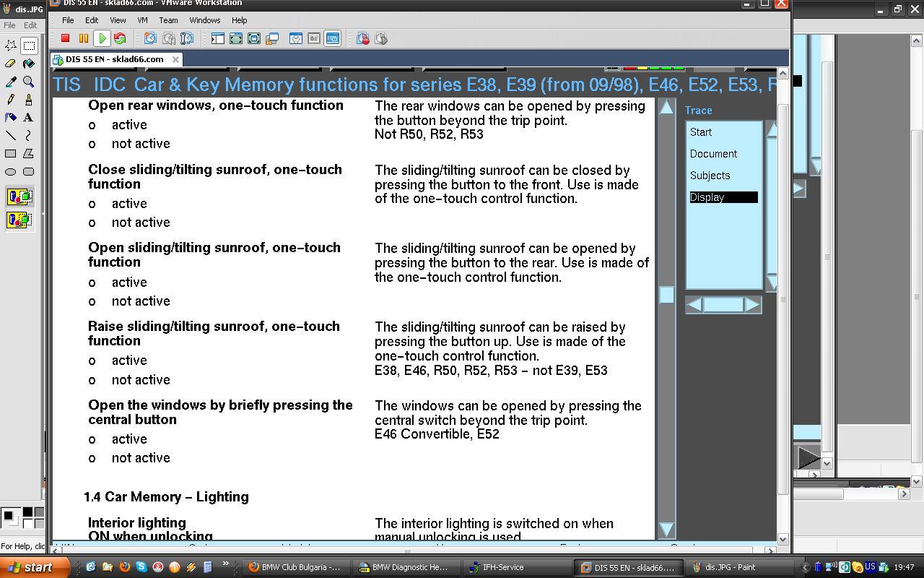Click document scroll up arrow
Image resolution: width=924 pixels, height=578 pixels.
[666, 108]
